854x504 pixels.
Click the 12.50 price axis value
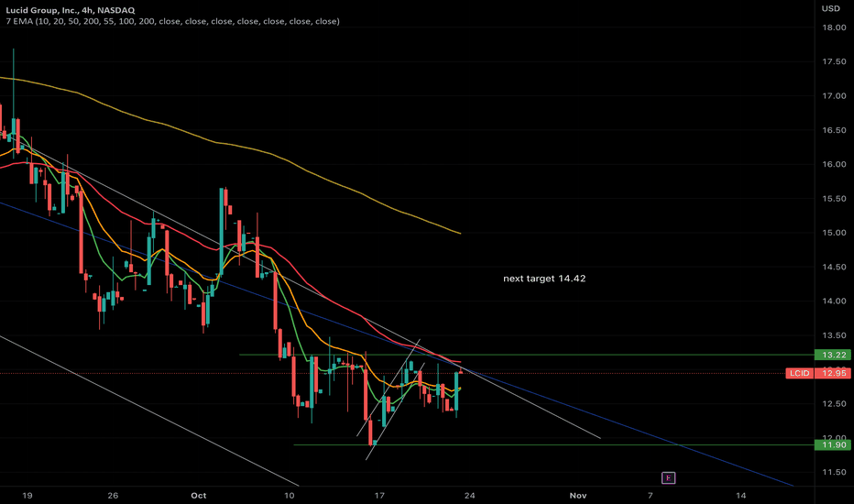point(834,404)
